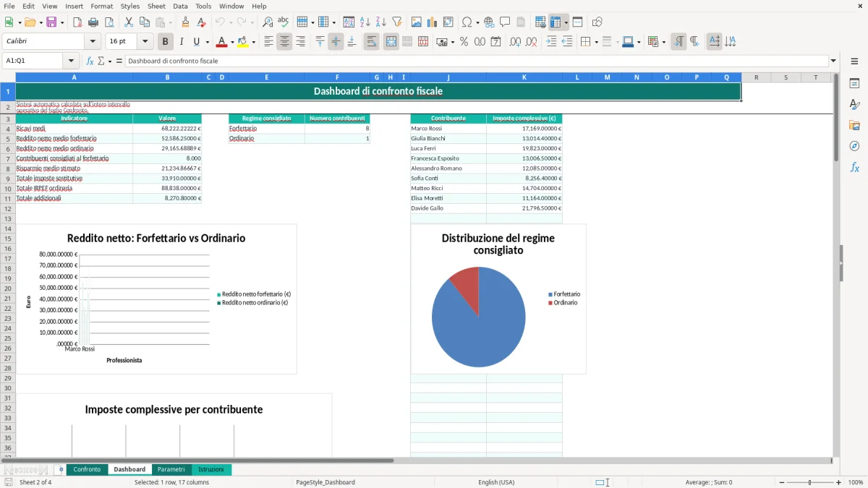868x488 pixels.
Task: Cut selection with scissors icon
Action: pyautogui.click(x=129, y=22)
